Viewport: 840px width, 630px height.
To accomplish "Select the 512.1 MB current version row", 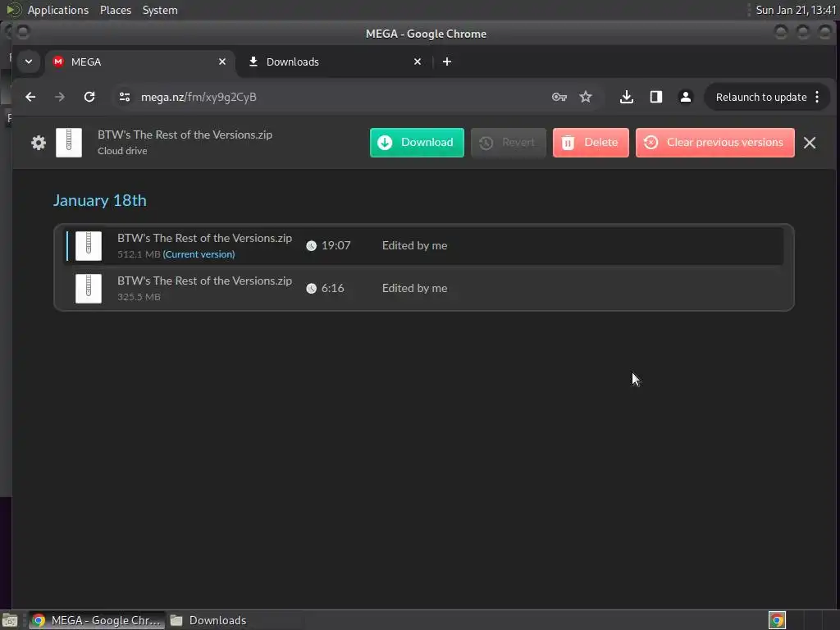I will [x=424, y=246].
